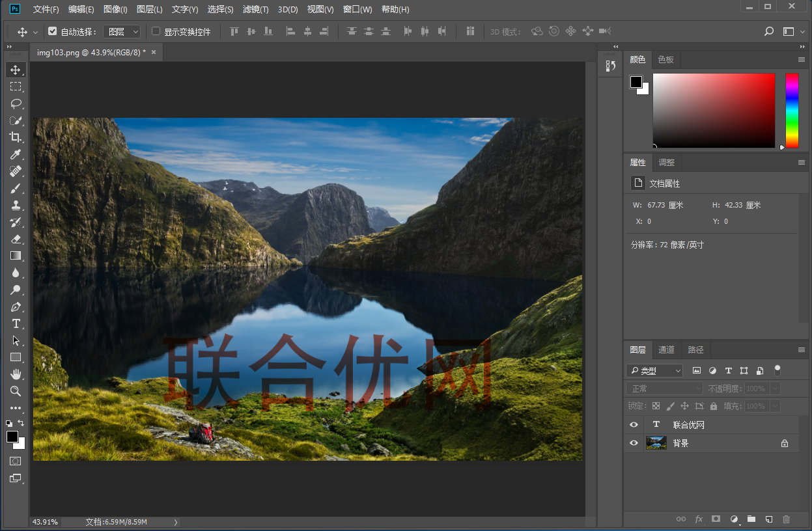The width and height of the screenshot is (812, 531).
Task: Hide the 背景 layer
Action: tap(634, 443)
